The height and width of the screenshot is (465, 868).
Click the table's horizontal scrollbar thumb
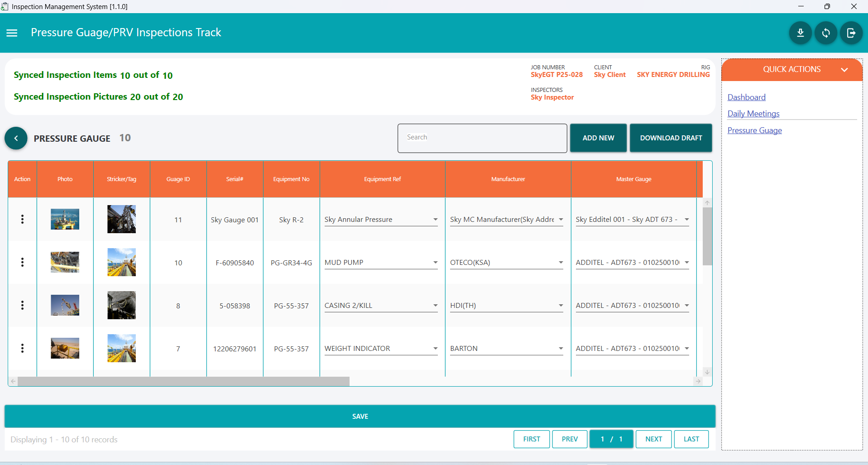point(183,381)
